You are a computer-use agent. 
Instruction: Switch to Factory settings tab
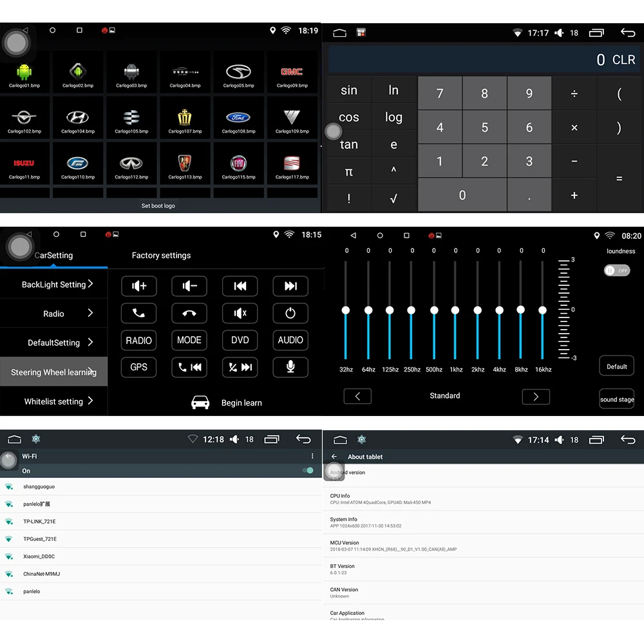pyautogui.click(x=162, y=256)
